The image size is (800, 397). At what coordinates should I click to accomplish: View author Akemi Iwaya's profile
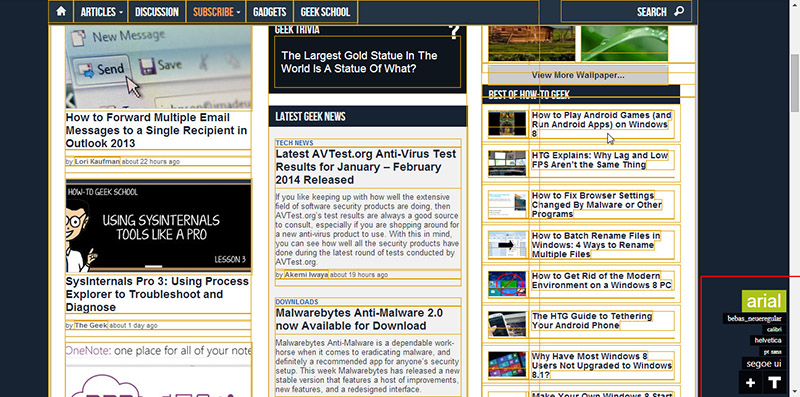306,275
